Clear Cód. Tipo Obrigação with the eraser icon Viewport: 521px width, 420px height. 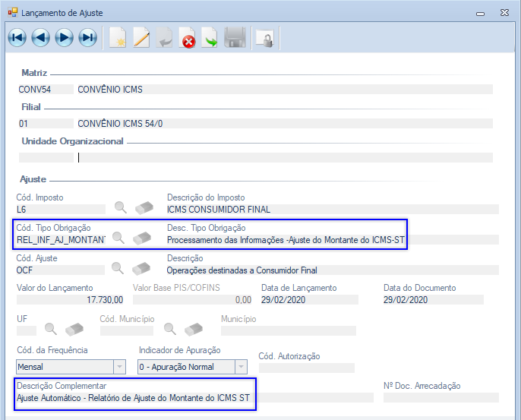[142, 238]
